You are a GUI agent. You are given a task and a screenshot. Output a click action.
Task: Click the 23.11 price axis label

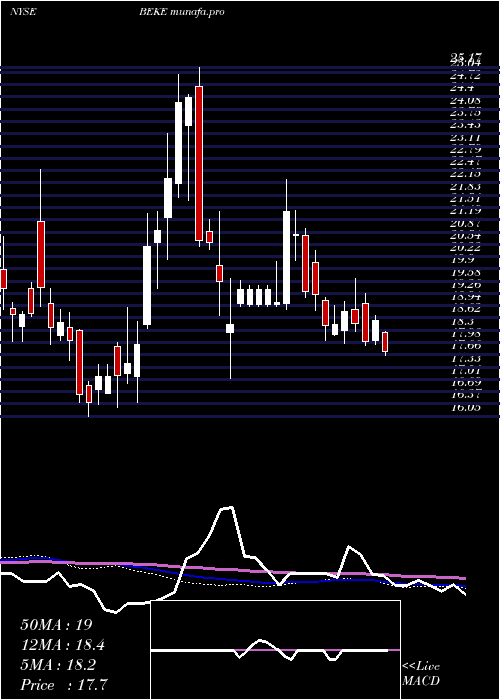click(x=466, y=138)
